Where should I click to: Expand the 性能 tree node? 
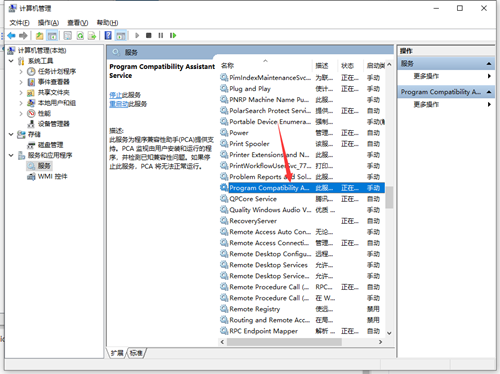pyautogui.click(x=21, y=113)
